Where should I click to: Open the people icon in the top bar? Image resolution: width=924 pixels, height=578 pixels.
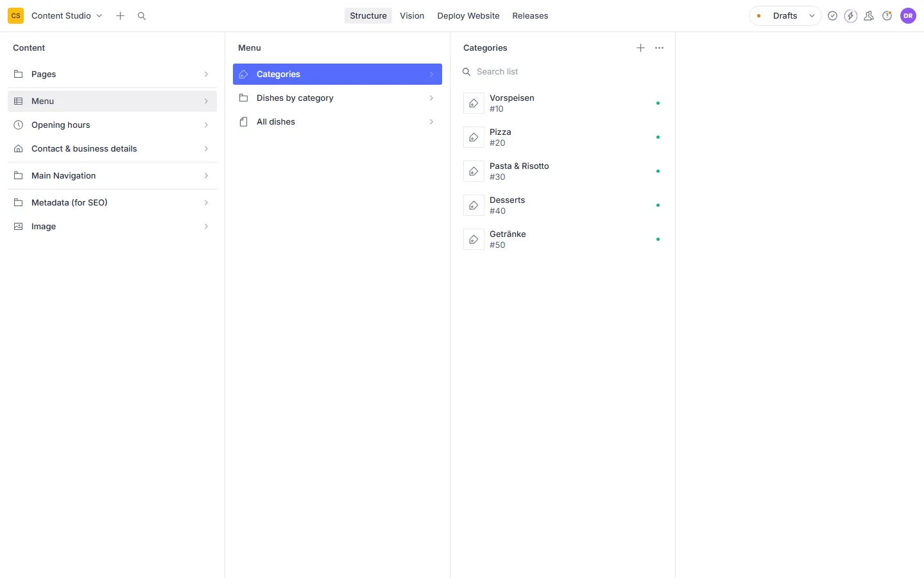point(869,15)
